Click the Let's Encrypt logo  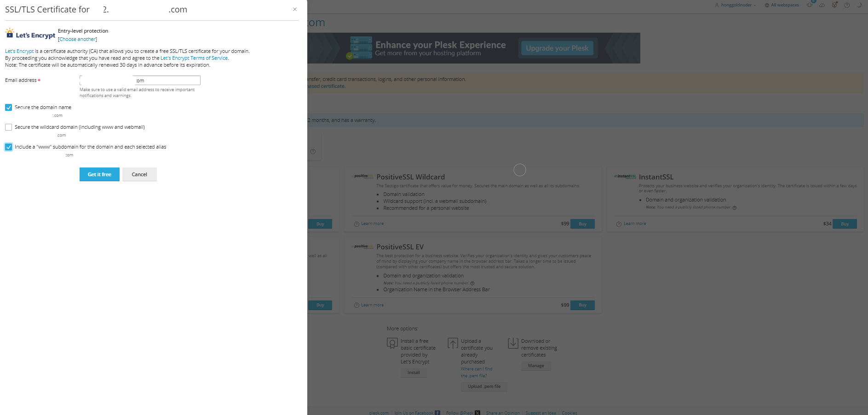[x=30, y=34]
